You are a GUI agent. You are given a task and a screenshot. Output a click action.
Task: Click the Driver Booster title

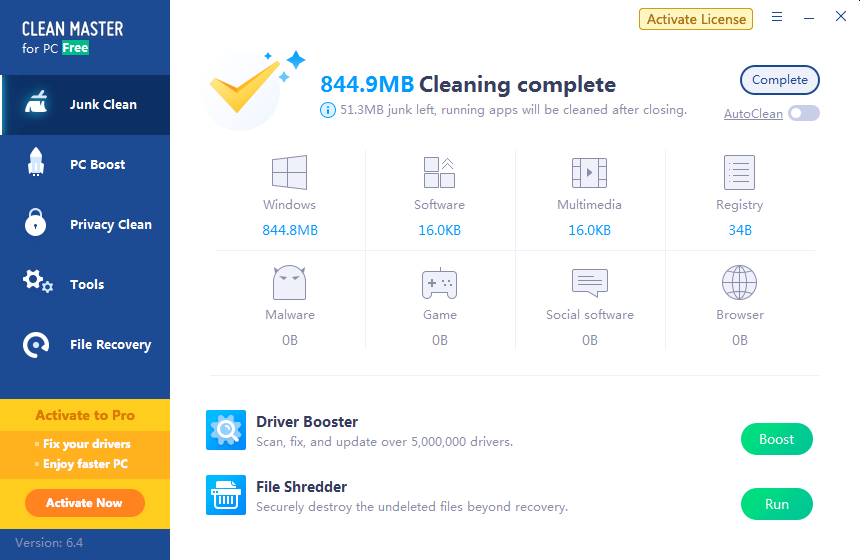coord(307,422)
